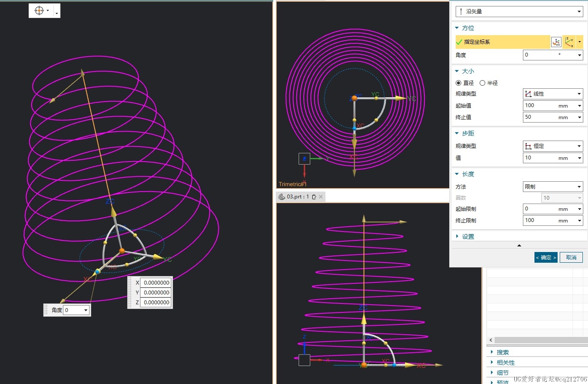Click the orange origin handle in top view
Image resolution: width=588 pixels, height=384 pixels.
pos(354,98)
